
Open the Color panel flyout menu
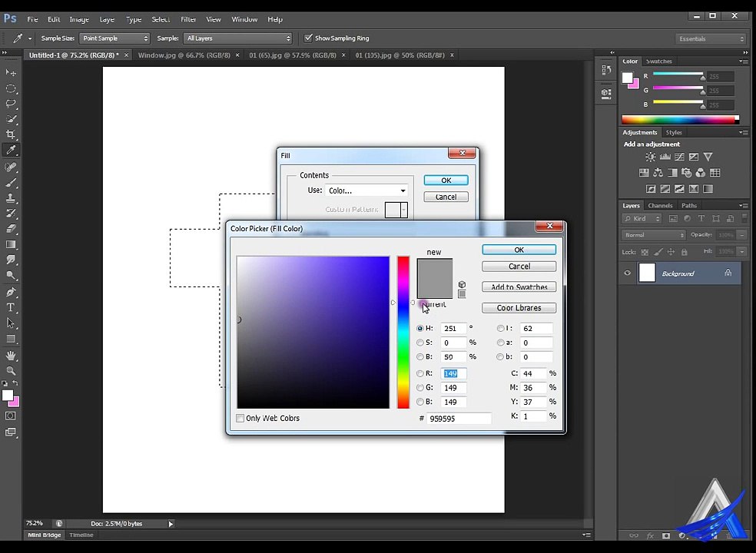click(743, 61)
